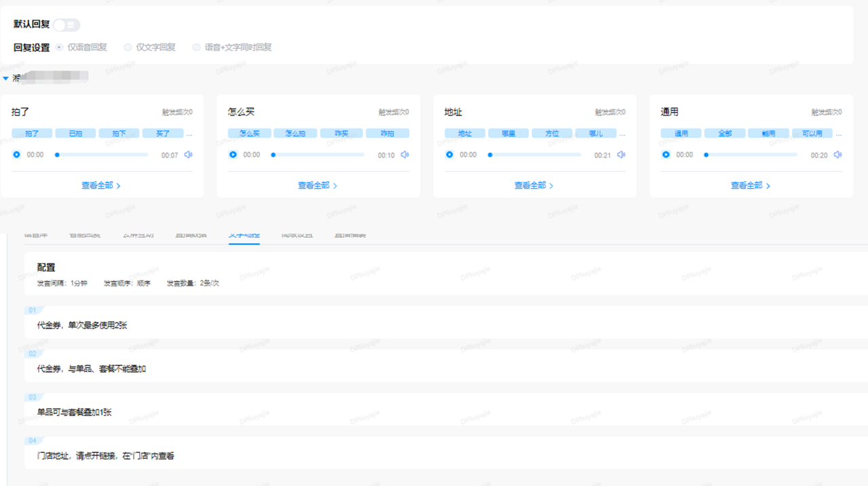This screenshot has height=486, width=868.
Task: Click 查看全部 link in 怎么买 card
Action: [317, 185]
